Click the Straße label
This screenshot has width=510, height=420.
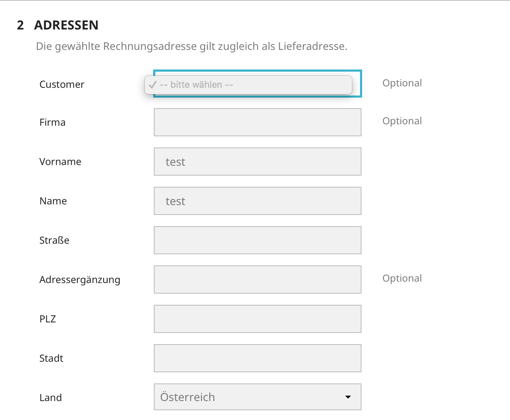click(54, 240)
